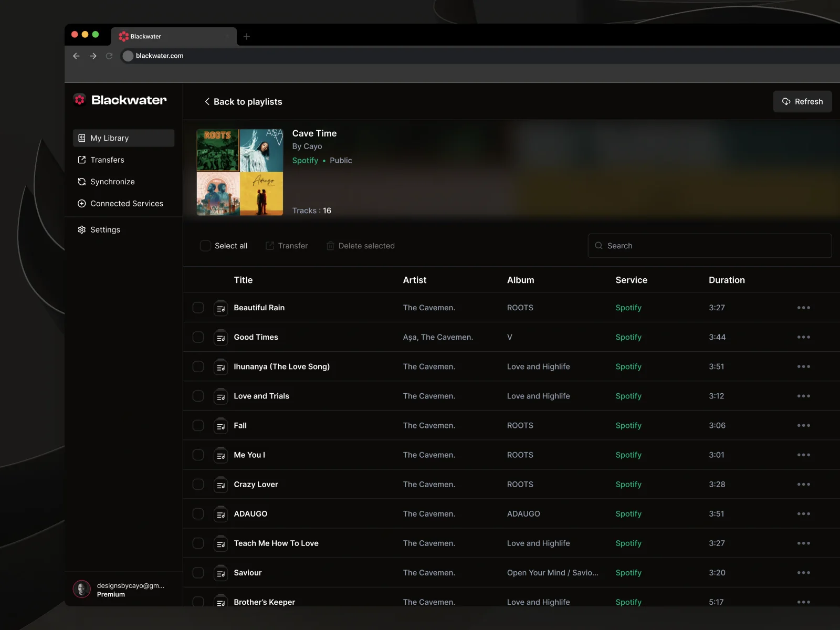
Task: Click the Cave Time playlist cover art
Action: [x=240, y=172]
